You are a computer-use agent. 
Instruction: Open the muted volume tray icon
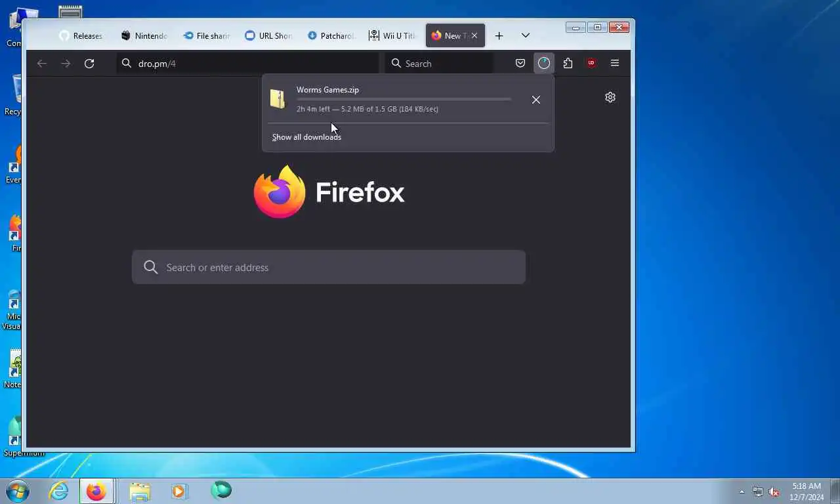pyautogui.click(x=774, y=492)
